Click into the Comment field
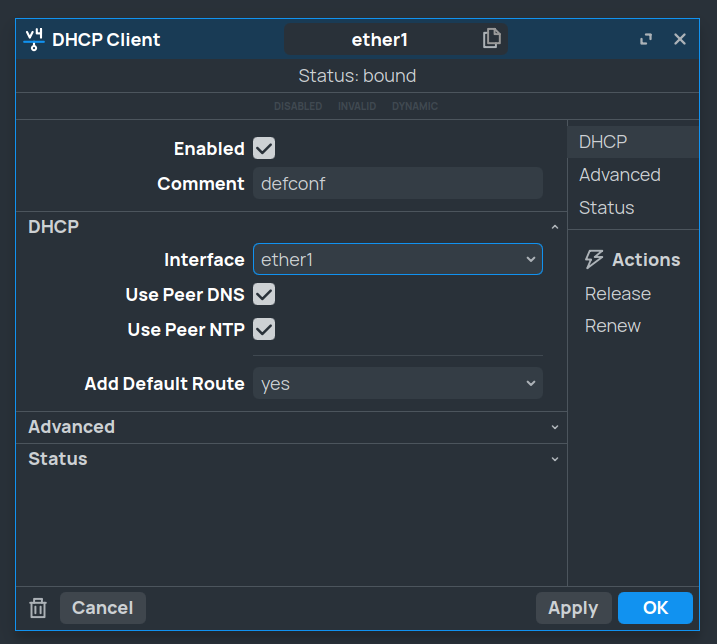This screenshot has height=644, width=717. pos(398,183)
